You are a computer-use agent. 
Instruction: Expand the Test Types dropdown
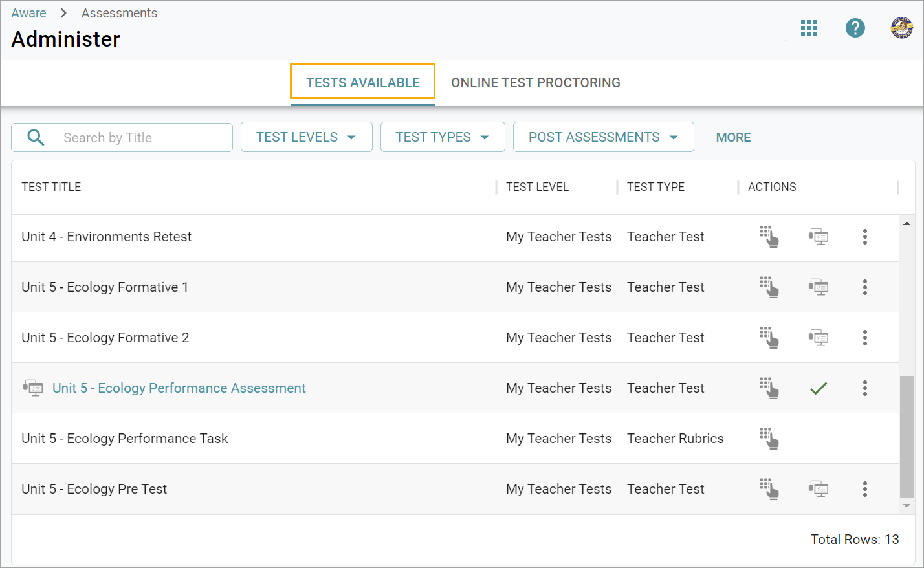(x=443, y=137)
